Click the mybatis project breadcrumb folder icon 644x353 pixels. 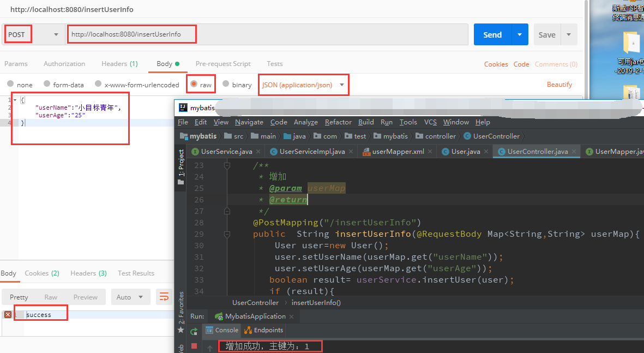[x=183, y=136]
